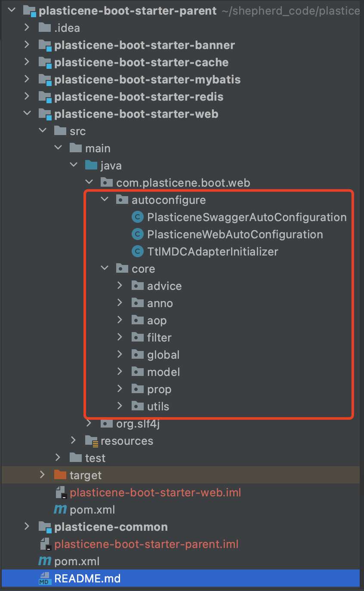This screenshot has width=364, height=591.
Task: Click the blue java source folder icon
Action: (91, 166)
